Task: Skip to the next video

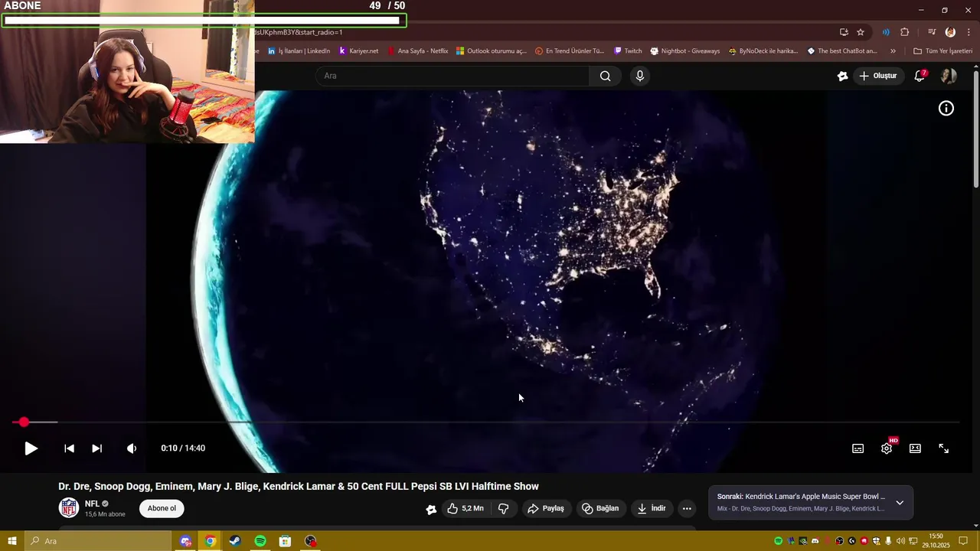Action: tap(96, 448)
